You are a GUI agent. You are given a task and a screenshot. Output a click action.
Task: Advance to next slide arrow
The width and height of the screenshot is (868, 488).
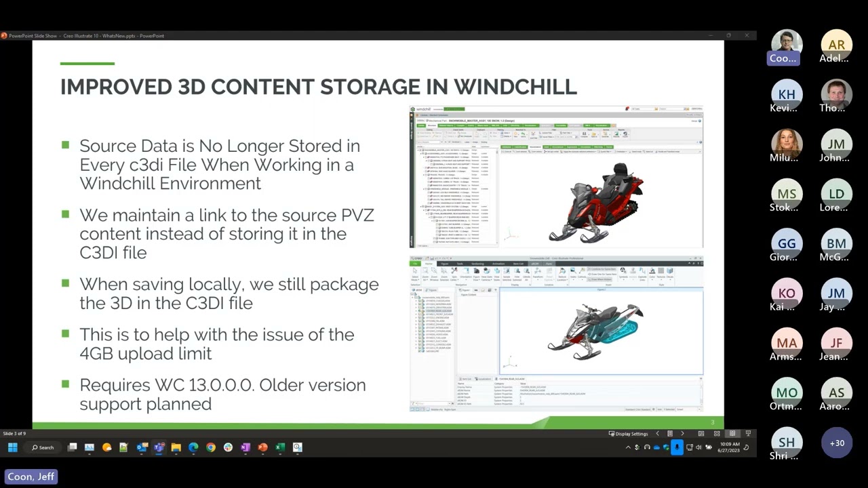pos(682,434)
